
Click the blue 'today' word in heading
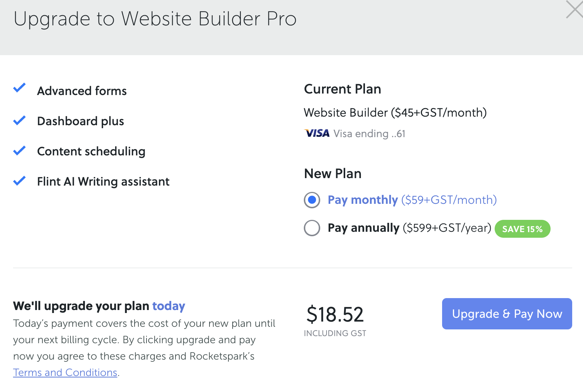(168, 306)
